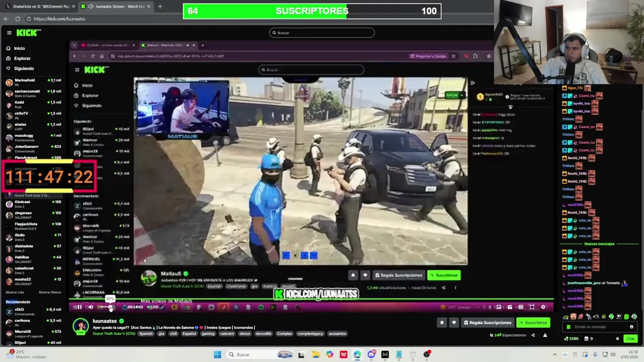This screenshot has height=362, width=644.
Task: Open recommended channel carlhoos
Action: pyautogui.click(x=33, y=322)
